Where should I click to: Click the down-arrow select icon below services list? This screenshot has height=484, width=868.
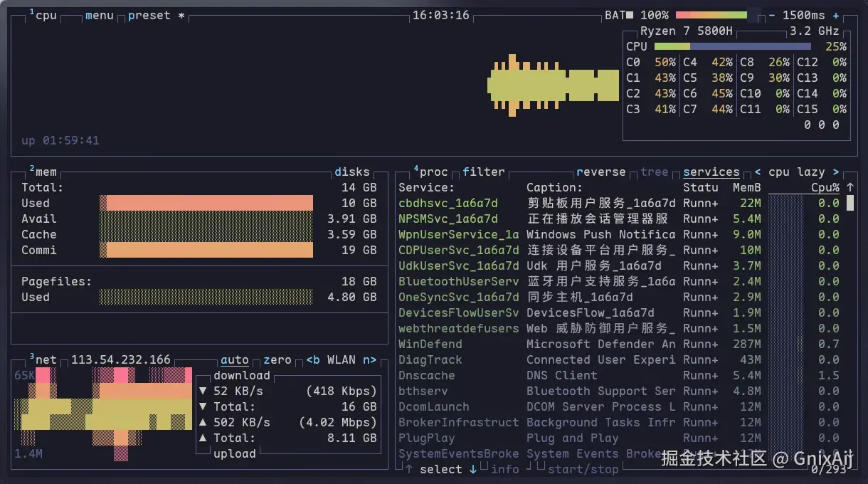click(473, 469)
